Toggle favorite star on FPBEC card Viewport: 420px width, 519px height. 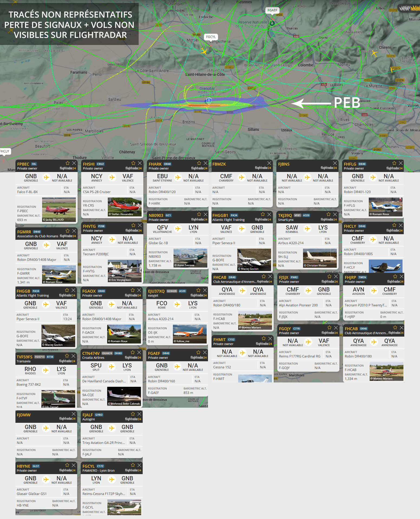67,163
